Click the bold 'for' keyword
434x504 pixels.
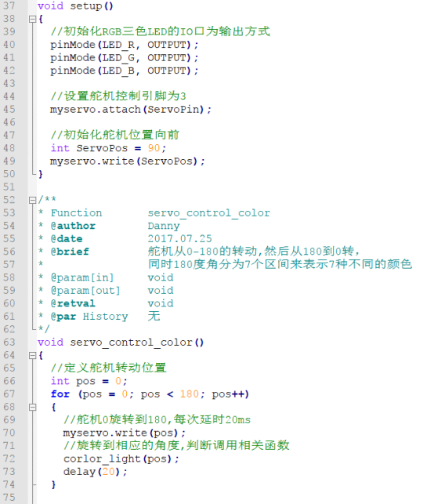coord(60,394)
